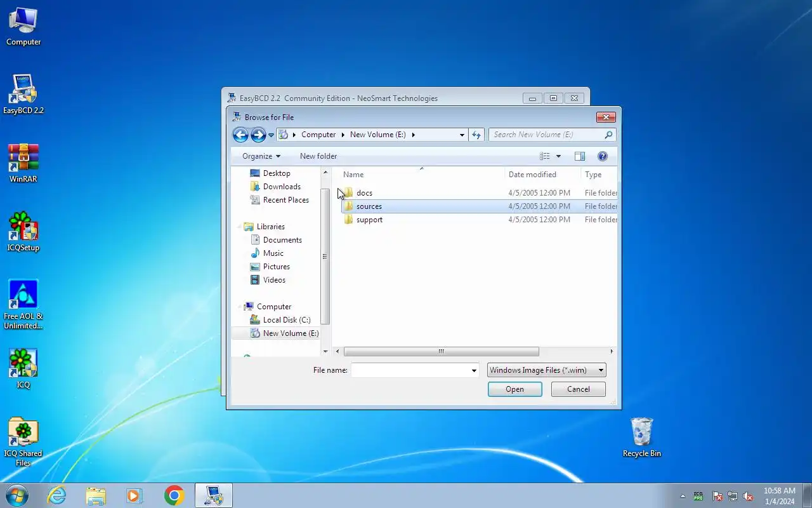This screenshot has width=812, height=508.
Task: Open the Computer desktop icon
Action: [x=23, y=27]
